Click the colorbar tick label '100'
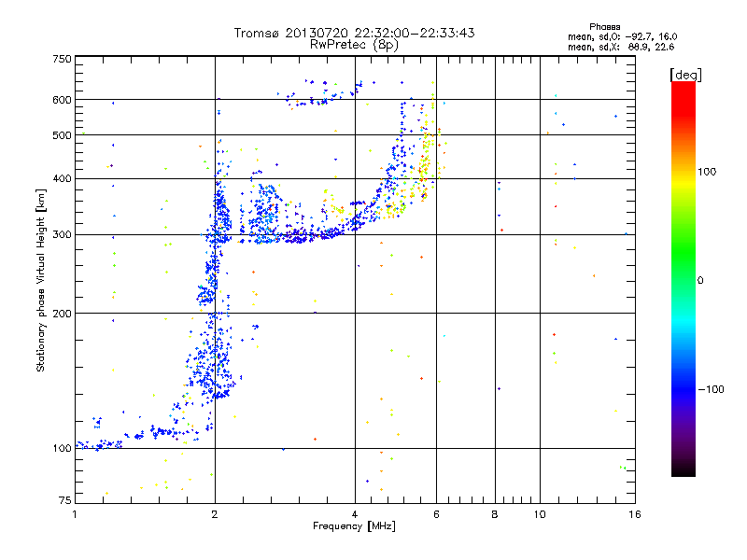The height and width of the screenshot is (560, 747). pyautogui.click(x=707, y=172)
